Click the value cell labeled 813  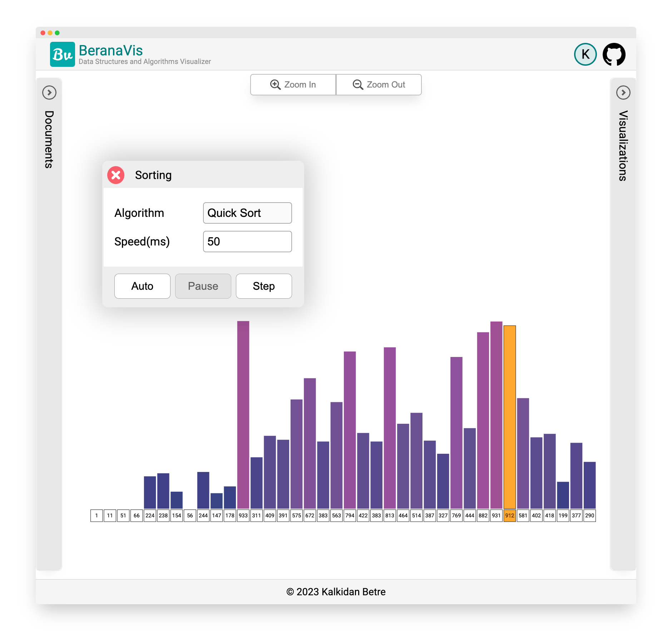[x=390, y=516]
